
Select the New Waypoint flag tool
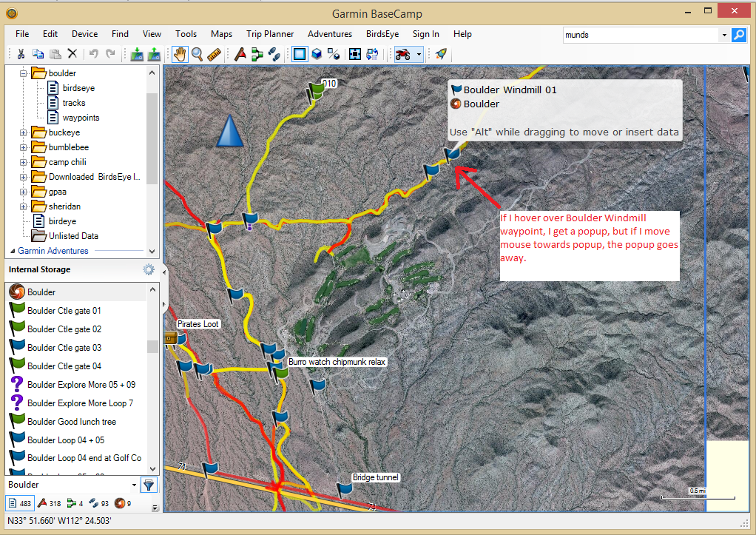[240, 54]
